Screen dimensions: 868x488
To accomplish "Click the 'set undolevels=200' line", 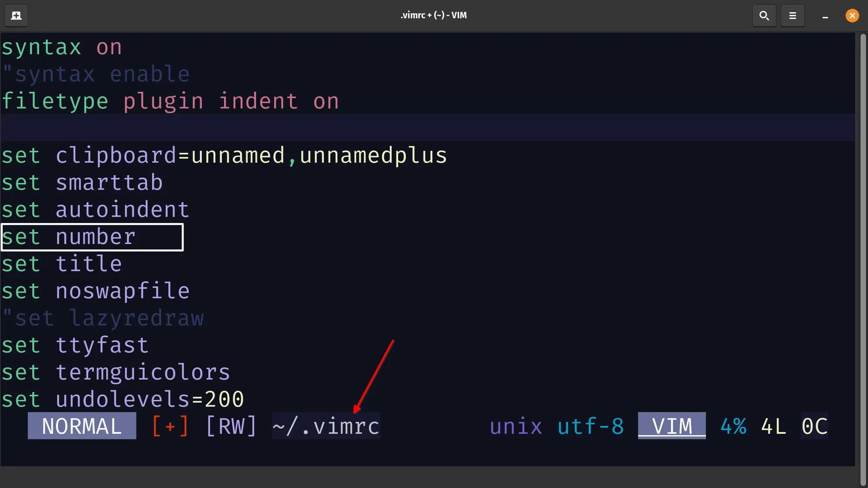I will click(x=123, y=399).
